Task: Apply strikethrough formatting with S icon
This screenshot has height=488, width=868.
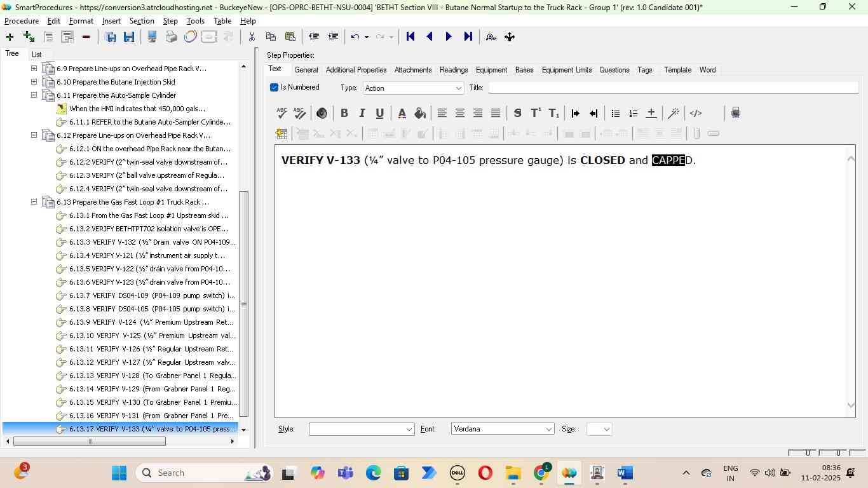Action: [517, 113]
